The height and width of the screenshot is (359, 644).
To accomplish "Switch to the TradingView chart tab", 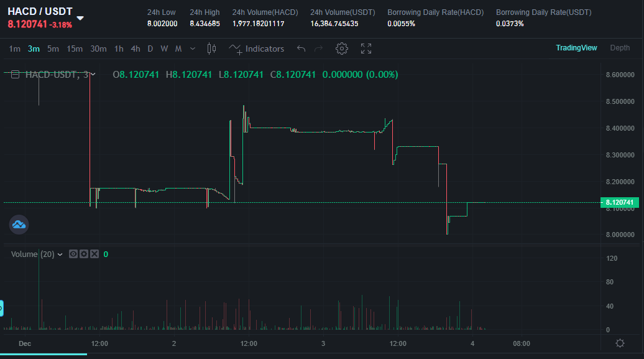I will pos(576,48).
